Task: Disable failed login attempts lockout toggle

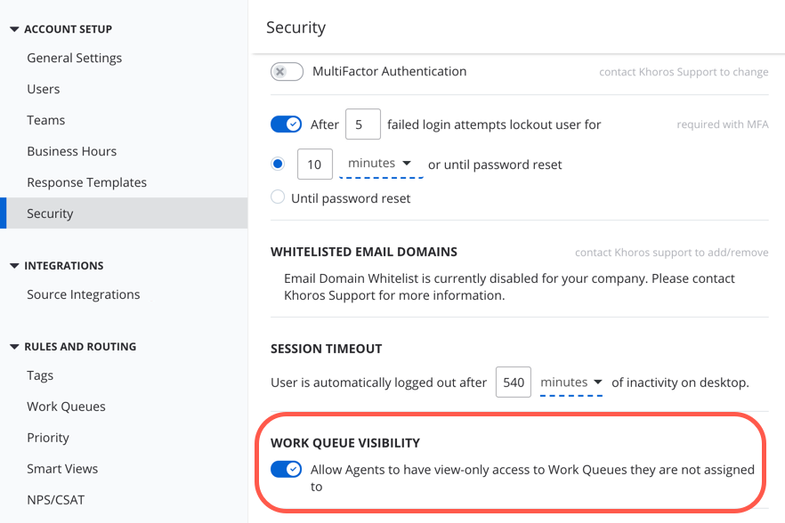Action: coord(286,124)
